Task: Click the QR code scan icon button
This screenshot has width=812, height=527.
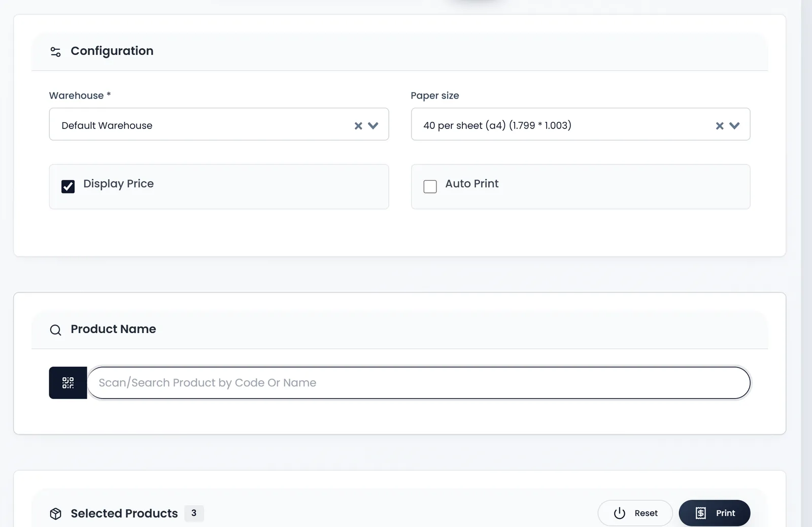Action: point(68,383)
